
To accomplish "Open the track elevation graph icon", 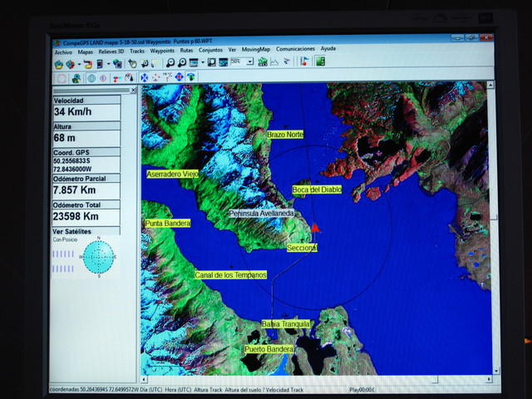I will point(274,62).
